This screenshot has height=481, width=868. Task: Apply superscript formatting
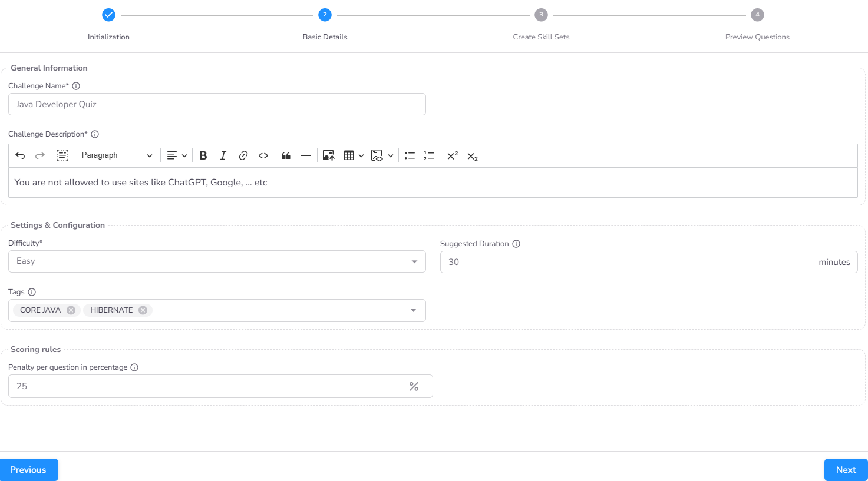click(x=453, y=156)
